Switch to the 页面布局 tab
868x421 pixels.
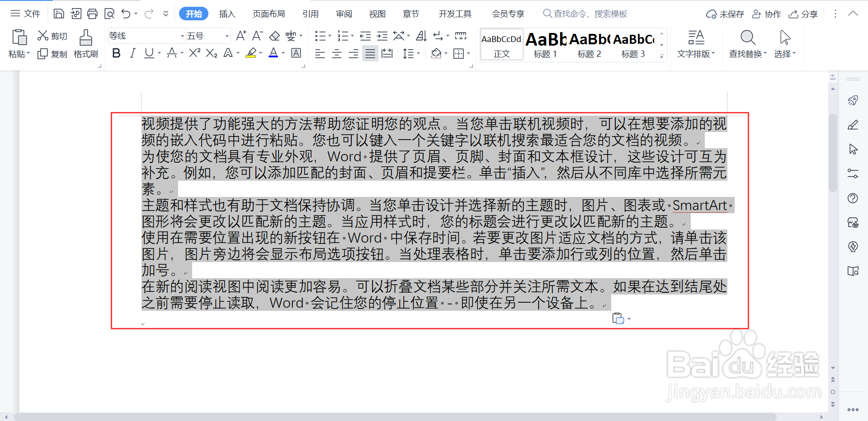coord(269,14)
